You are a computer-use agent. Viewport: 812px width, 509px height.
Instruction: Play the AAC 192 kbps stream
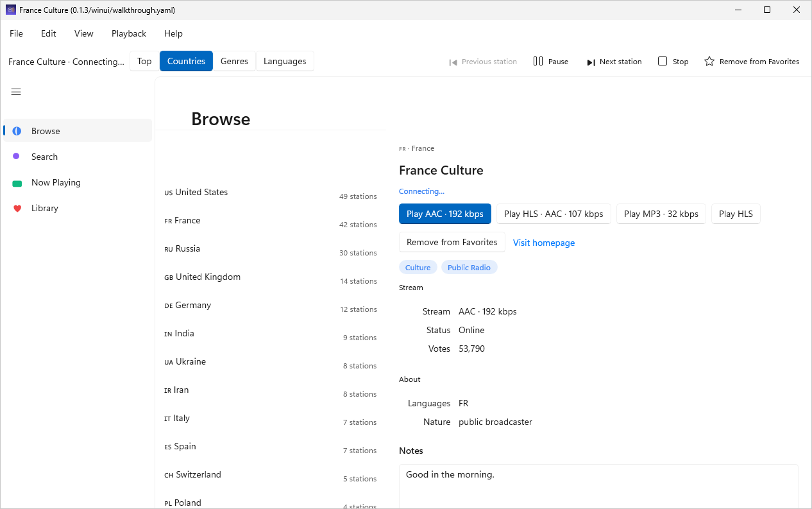coord(445,214)
